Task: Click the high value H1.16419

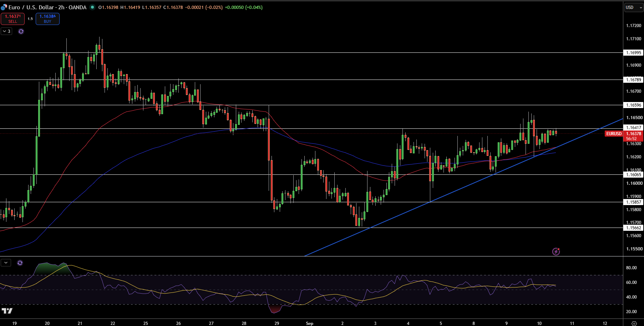Action: coord(130,7)
